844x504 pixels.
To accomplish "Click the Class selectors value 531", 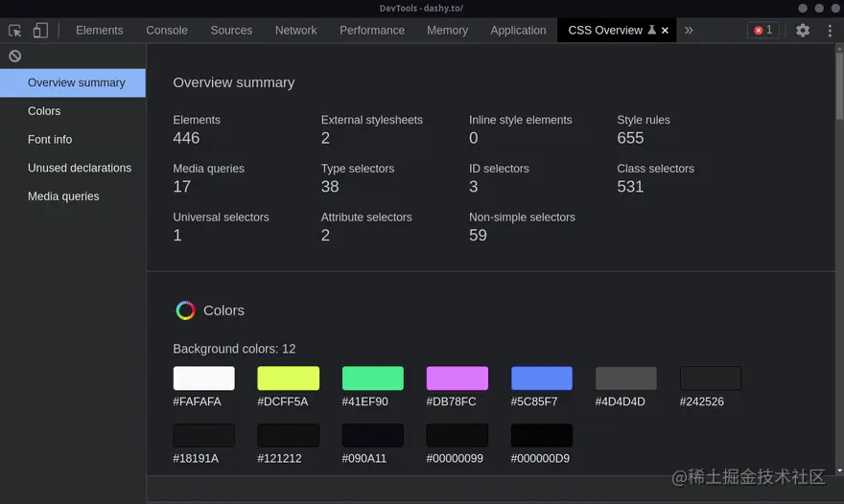I will point(630,187).
